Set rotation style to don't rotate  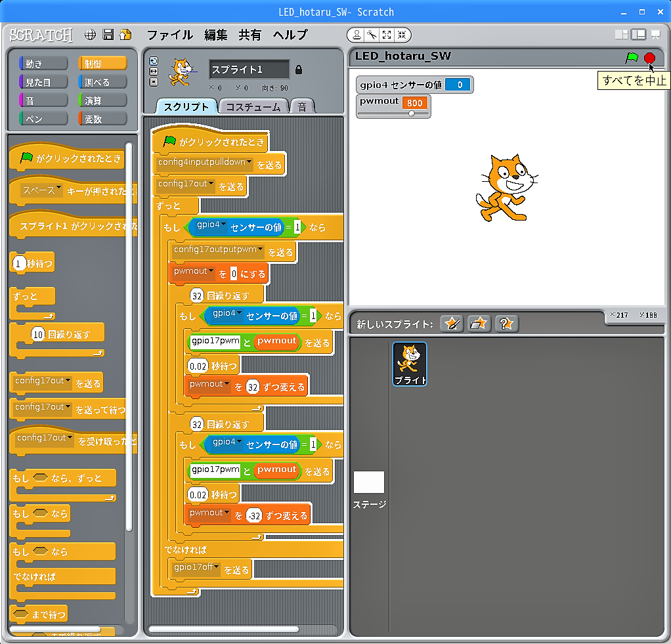click(154, 81)
